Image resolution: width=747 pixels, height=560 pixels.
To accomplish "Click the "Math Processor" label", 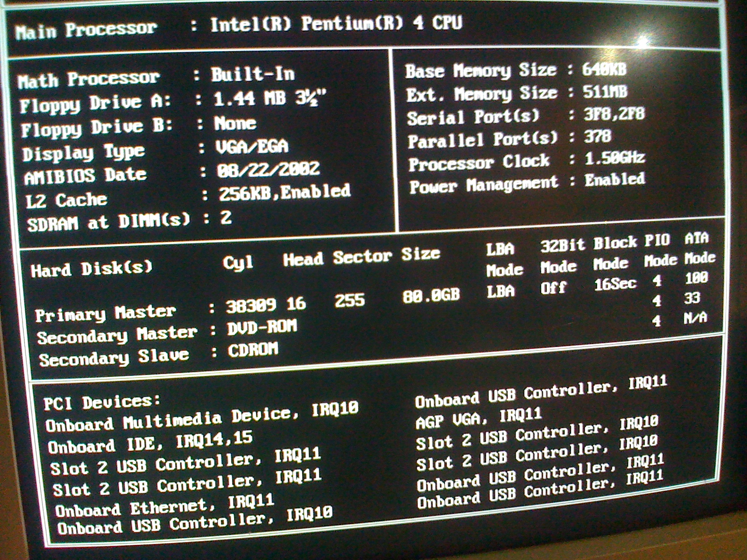I will click(89, 79).
